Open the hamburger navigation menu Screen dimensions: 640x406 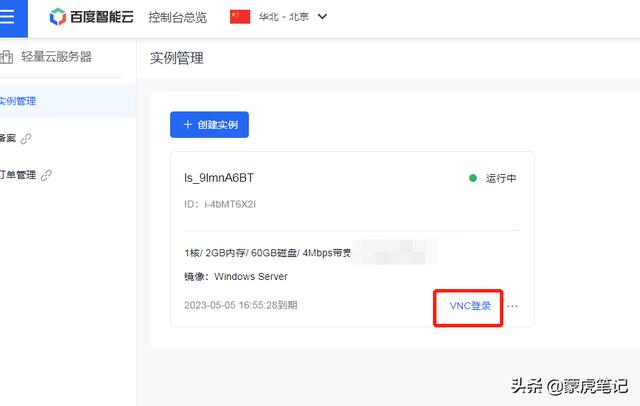(8, 17)
